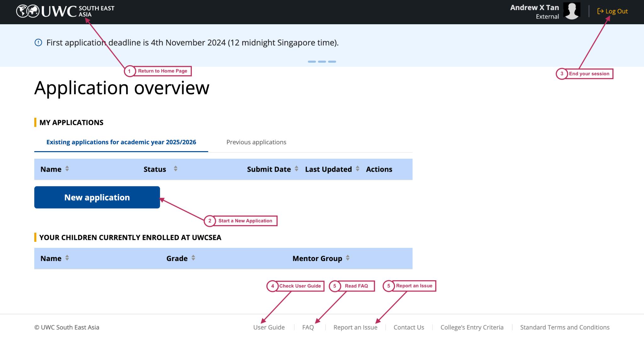Click Report an Issue footer link

click(355, 327)
